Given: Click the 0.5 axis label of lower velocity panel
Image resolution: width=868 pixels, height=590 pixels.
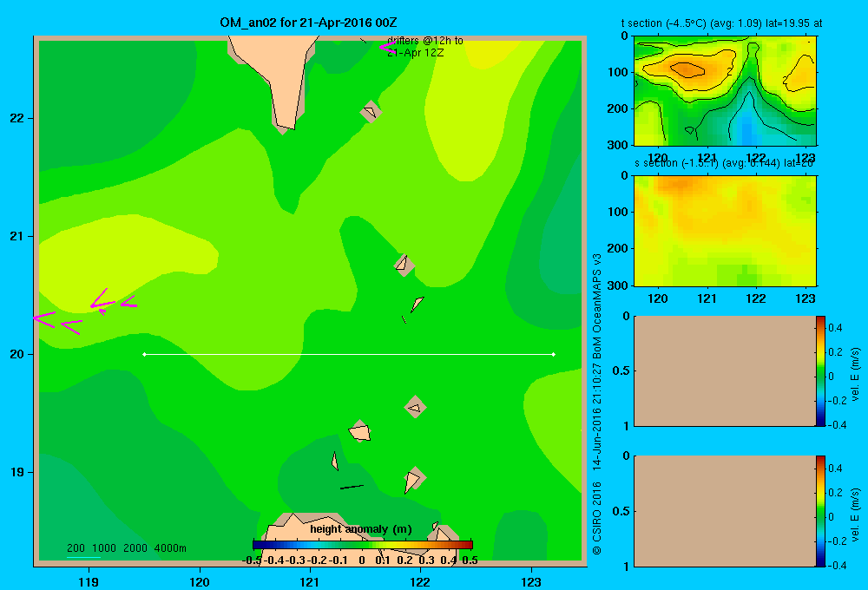Looking at the screenshot, I should tap(621, 511).
